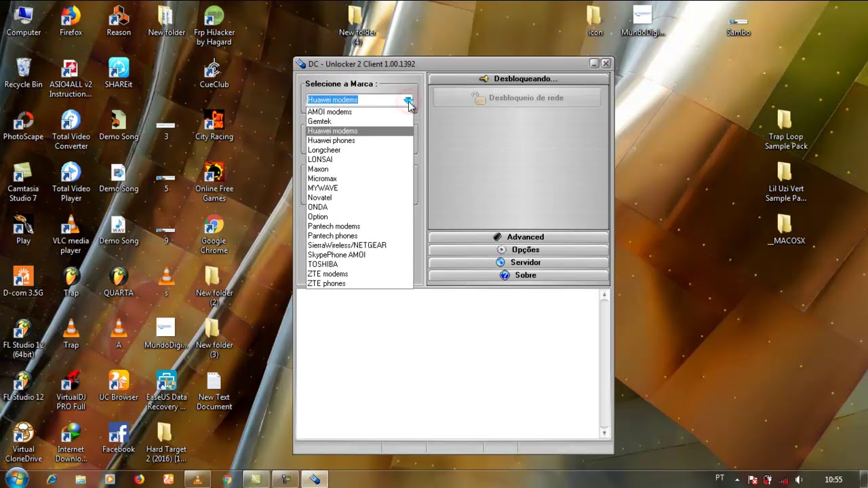Click the Windows Start button
868x488 pixels.
coord(16,479)
